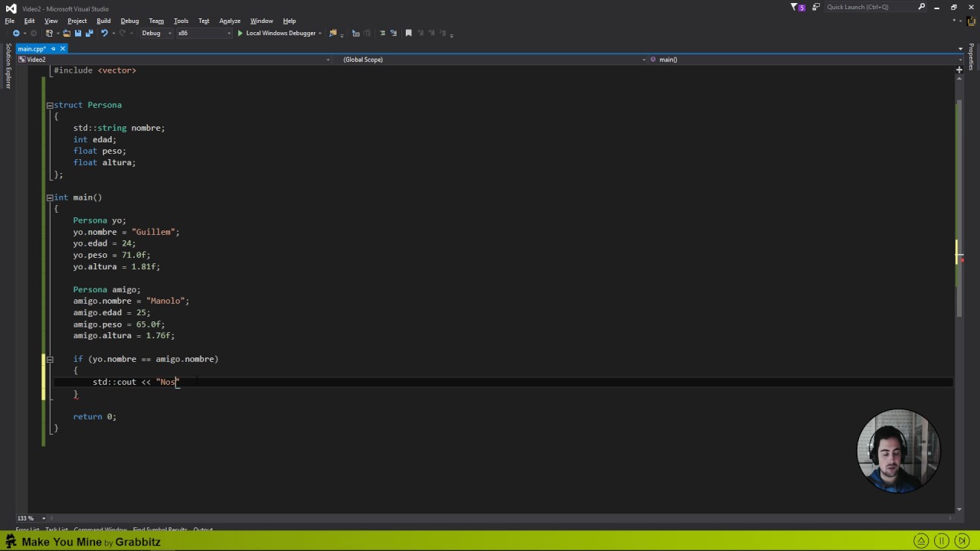Open the dropdown arrow beside Local Windows Debugger
The width and height of the screenshot is (980, 551).
pyautogui.click(x=320, y=33)
